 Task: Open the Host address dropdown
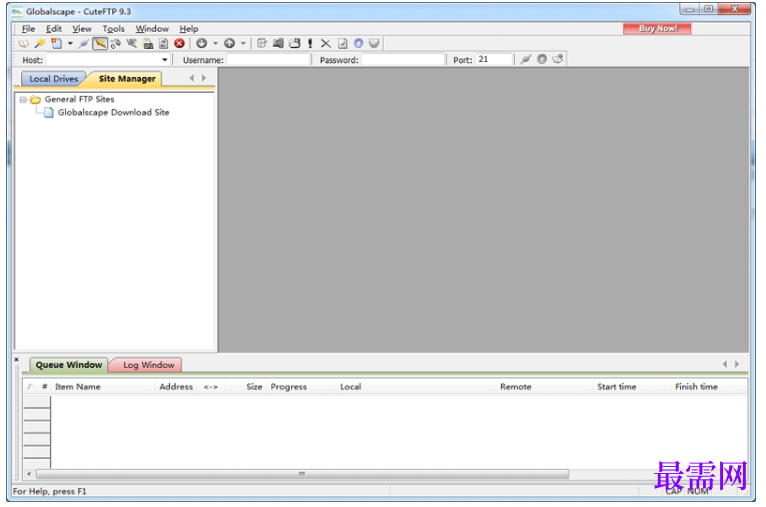click(x=165, y=60)
